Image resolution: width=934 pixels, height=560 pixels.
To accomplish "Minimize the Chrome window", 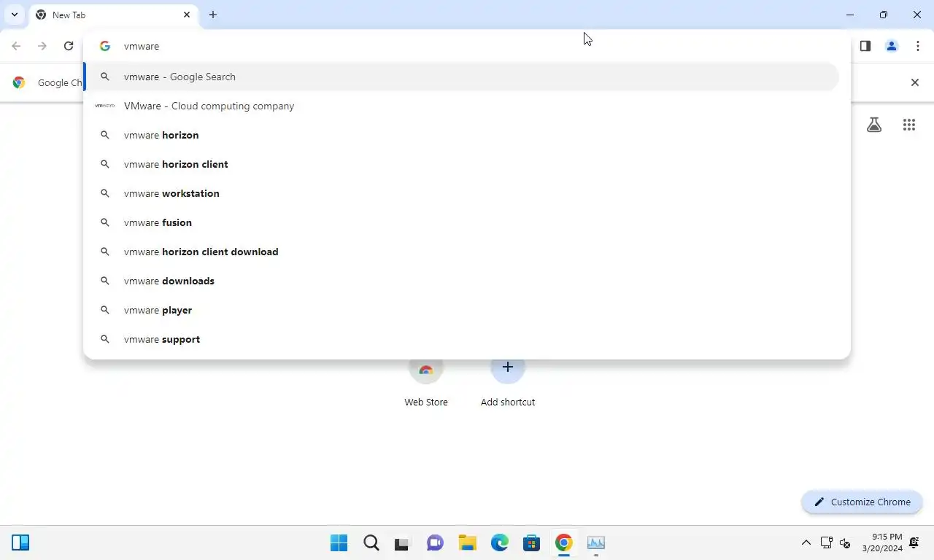I will [850, 15].
